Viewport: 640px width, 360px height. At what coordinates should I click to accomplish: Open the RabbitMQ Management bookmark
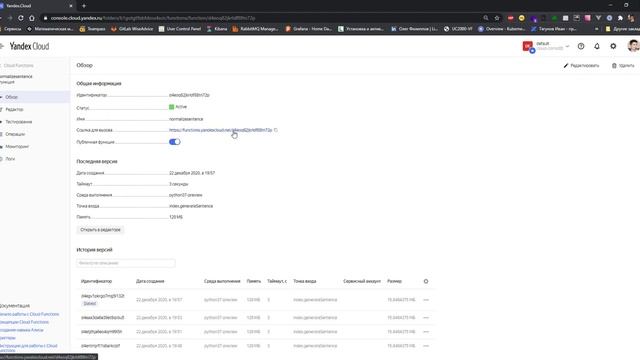pyautogui.click(x=255, y=29)
